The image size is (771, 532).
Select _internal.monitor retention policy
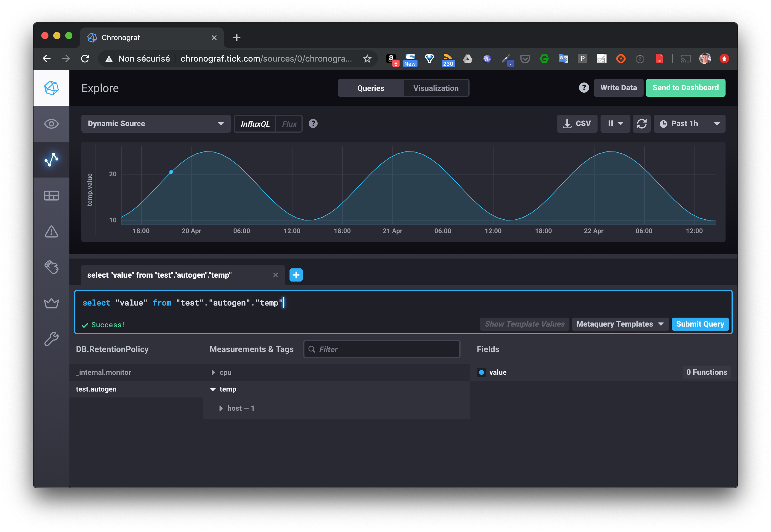click(x=136, y=372)
